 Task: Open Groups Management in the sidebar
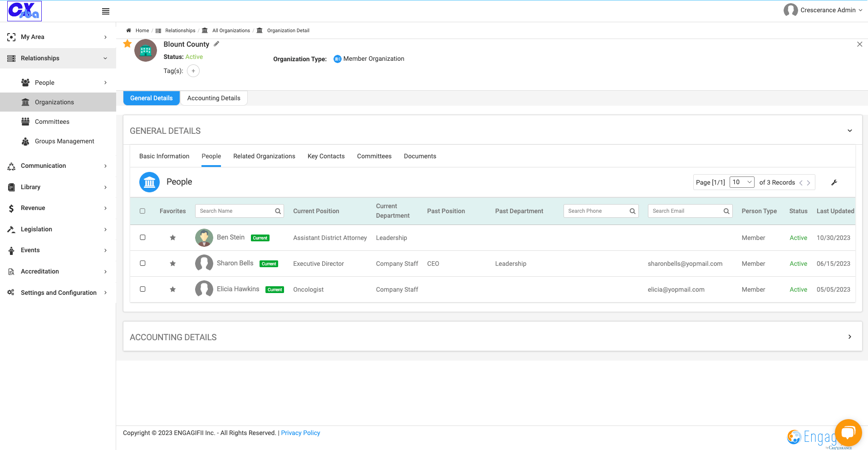[58, 141]
